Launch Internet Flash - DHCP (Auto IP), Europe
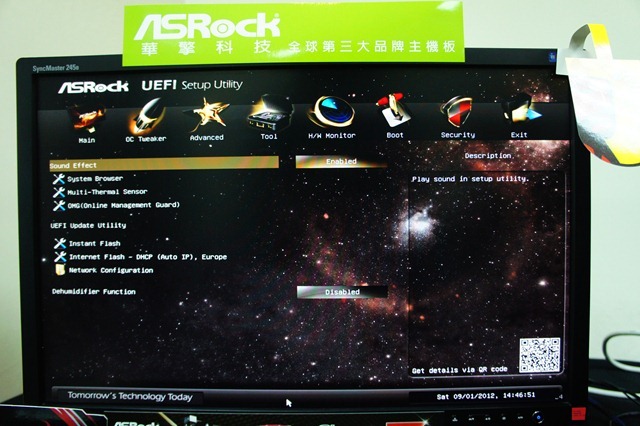Viewport: 640px width, 426px height. click(x=148, y=257)
